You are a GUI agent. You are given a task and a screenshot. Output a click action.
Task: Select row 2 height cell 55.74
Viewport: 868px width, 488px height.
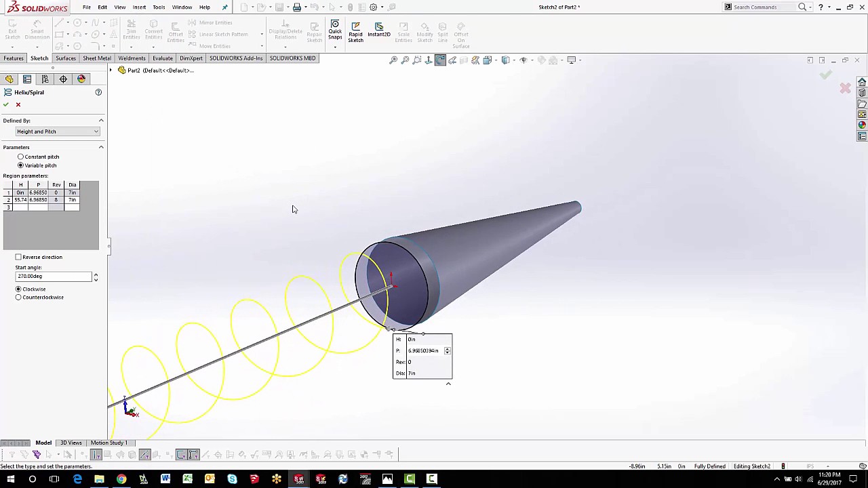pyautogui.click(x=20, y=200)
